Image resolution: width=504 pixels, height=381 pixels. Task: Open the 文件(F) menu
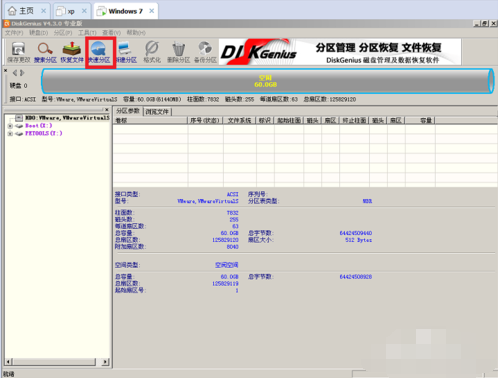click(14, 33)
